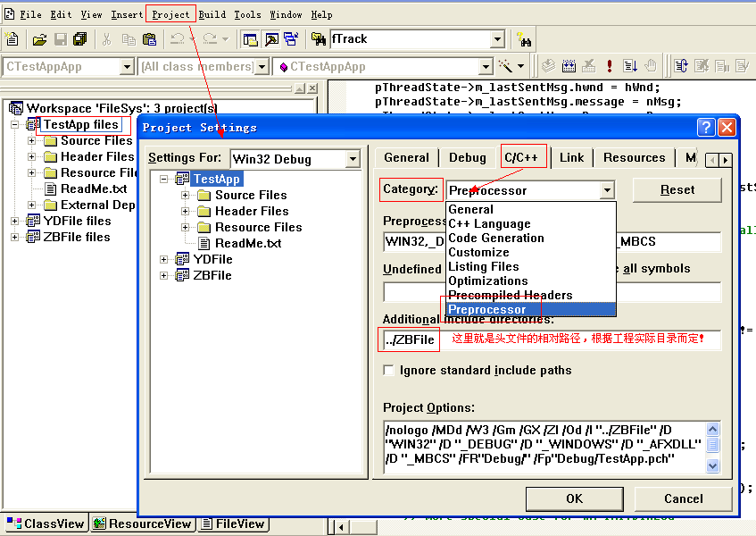Click the New Text File toolbar icon
This screenshot has width=756, height=536.
pyautogui.click(x=12, y=39)
